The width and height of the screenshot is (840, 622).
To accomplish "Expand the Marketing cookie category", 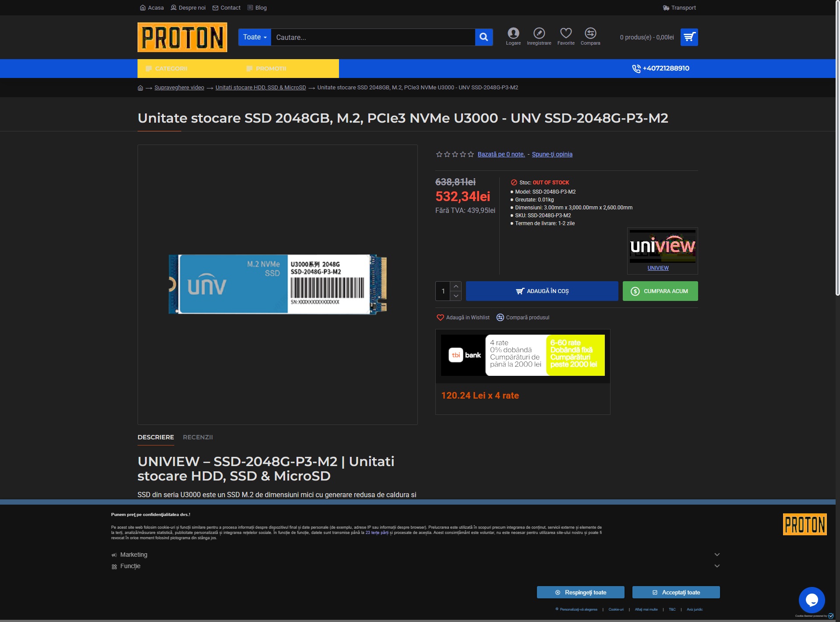I will [x=416, y=555].
